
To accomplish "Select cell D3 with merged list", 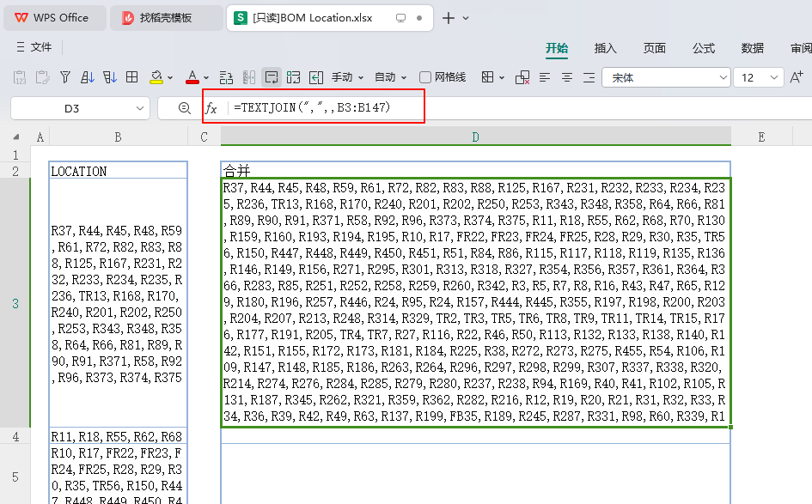I will point(475,302).
